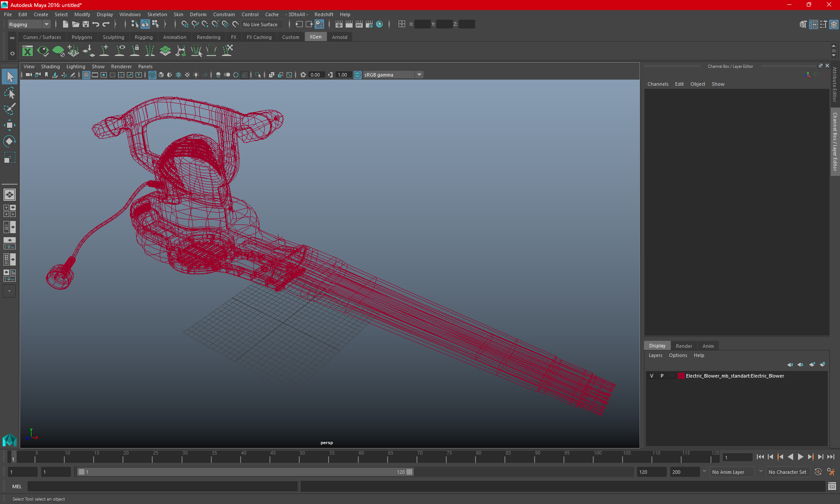Click the four-view layout icon
The image size is (840, 504).
[x=10, y=211]
